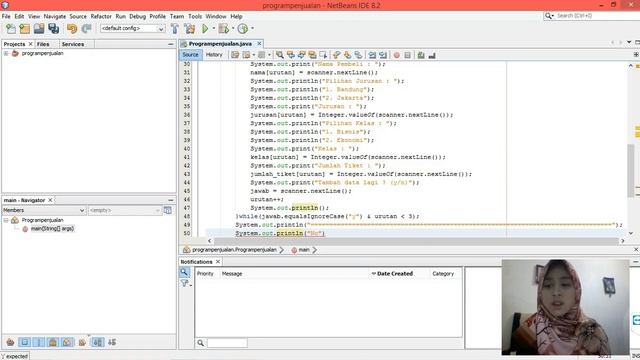The height and width of the screenshot is (360, 640).
Task: Click the Redo arrow icon
Action: pyautogui.click(x=86, y=29)
